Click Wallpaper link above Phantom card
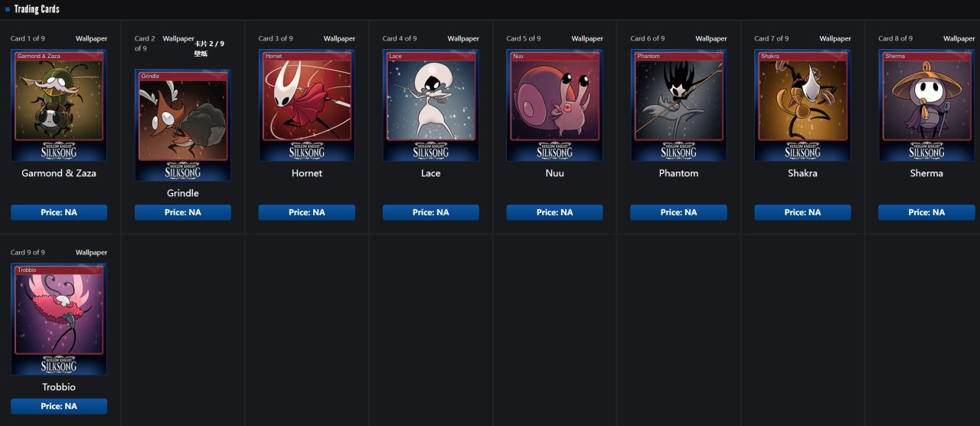This screenshot has width=980, height=426. (x=711, y=38)
